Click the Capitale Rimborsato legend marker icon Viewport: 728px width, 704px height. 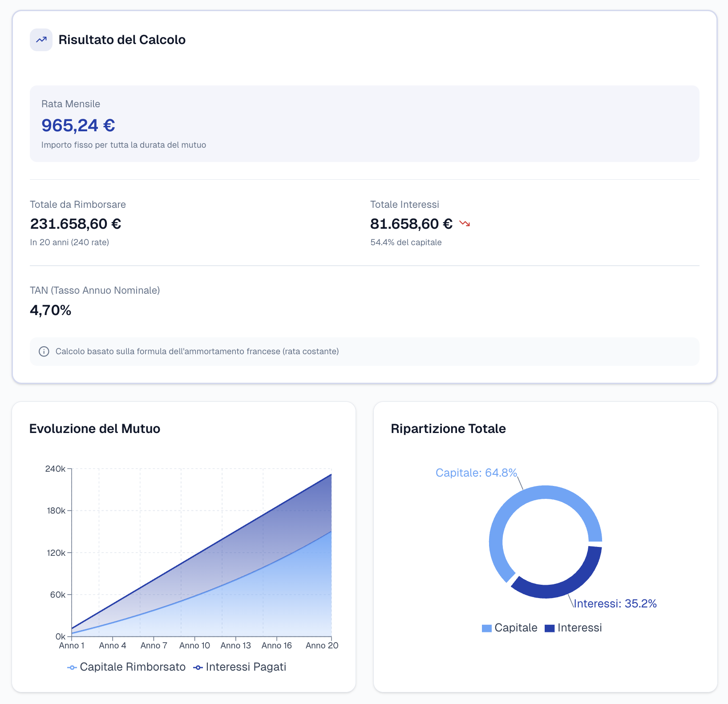pyautogui.click(x=72, y=668)
